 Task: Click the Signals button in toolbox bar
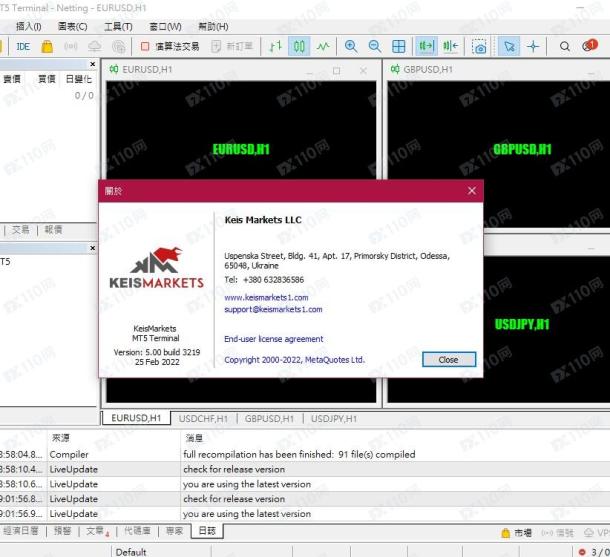pyautogui.click(x=557, y=533)
